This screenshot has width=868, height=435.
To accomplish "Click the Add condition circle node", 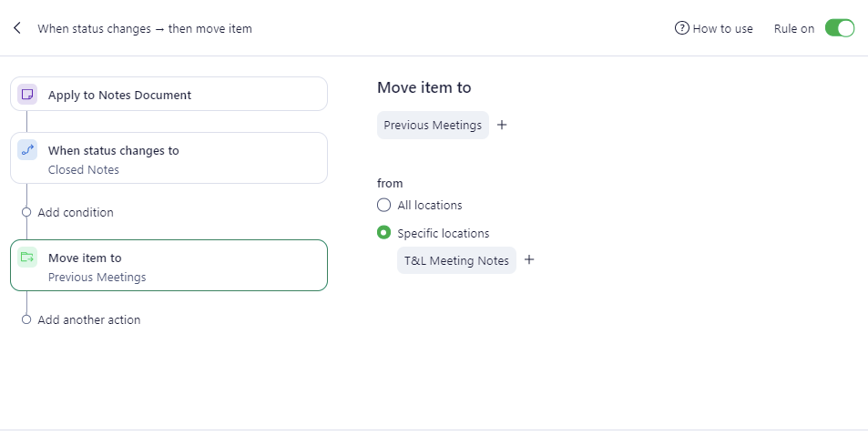I will 26,212.
